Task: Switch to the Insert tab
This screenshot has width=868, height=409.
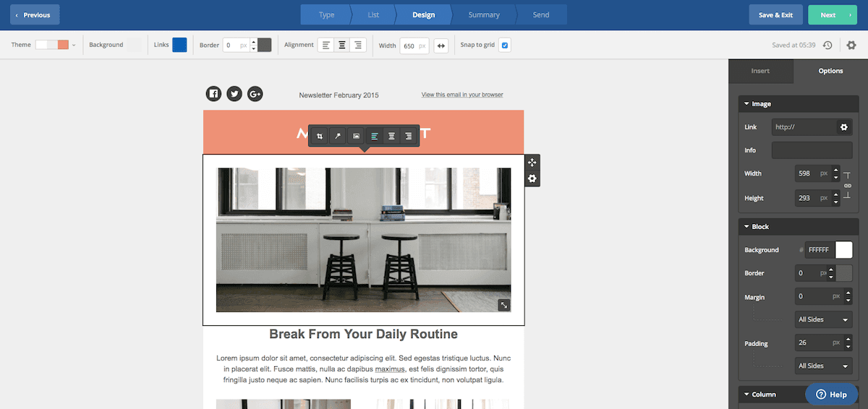Action: (x=760, y=71)
